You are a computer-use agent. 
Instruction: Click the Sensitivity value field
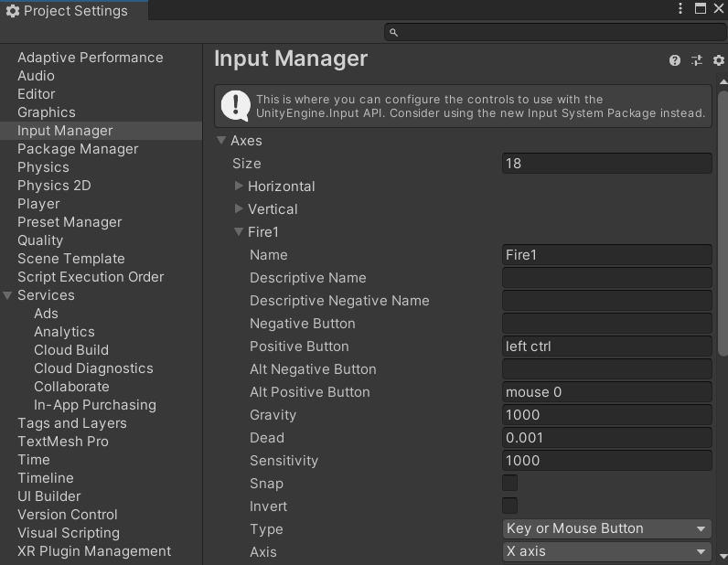[607, 461]
